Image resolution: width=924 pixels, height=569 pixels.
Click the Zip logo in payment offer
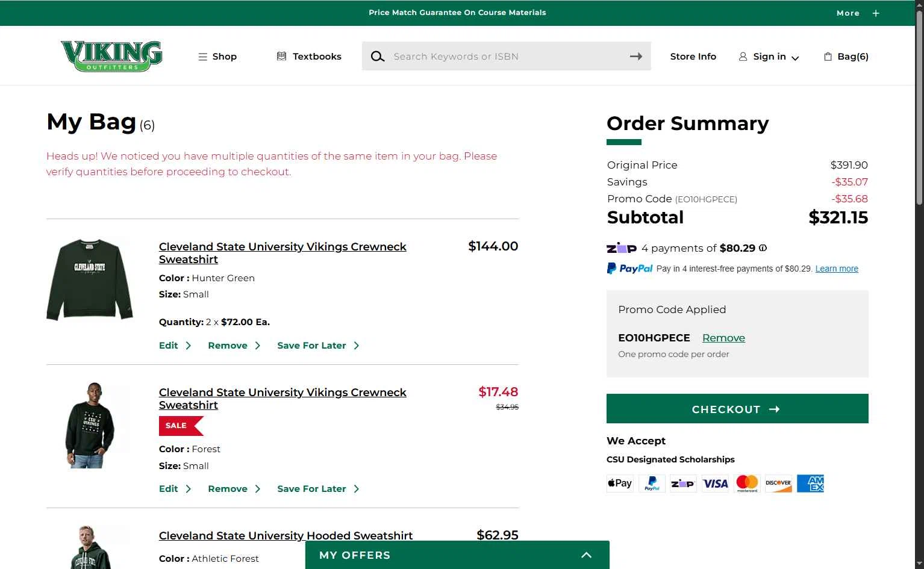pyautogui.click(x=622, y=248)
